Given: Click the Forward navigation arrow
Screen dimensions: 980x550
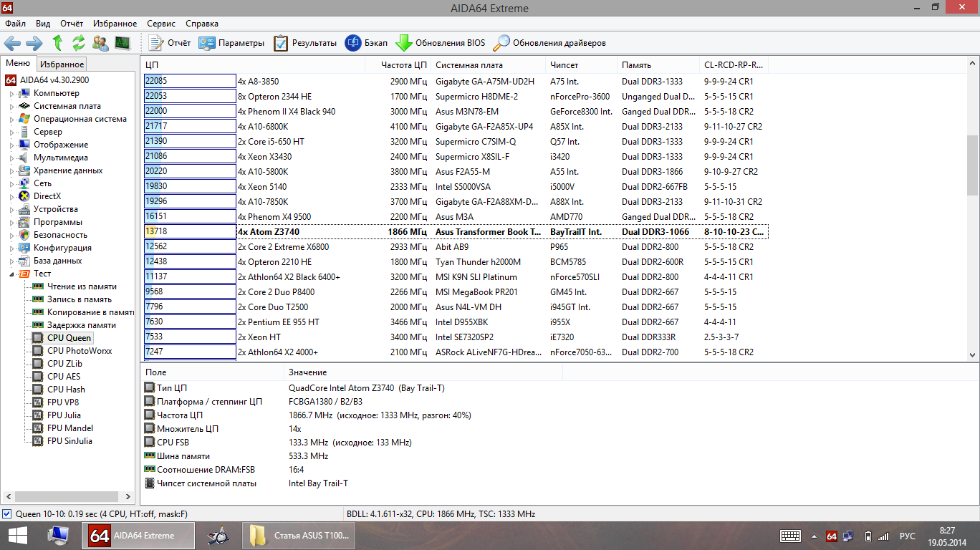Looking at the screenshot, I should pyautogui.click(x=34, y=43).
